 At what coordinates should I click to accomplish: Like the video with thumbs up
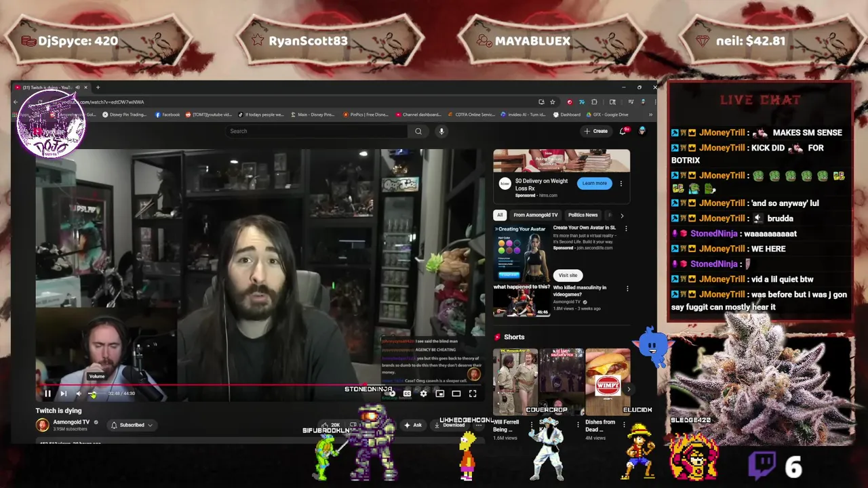tap(332, 425)
